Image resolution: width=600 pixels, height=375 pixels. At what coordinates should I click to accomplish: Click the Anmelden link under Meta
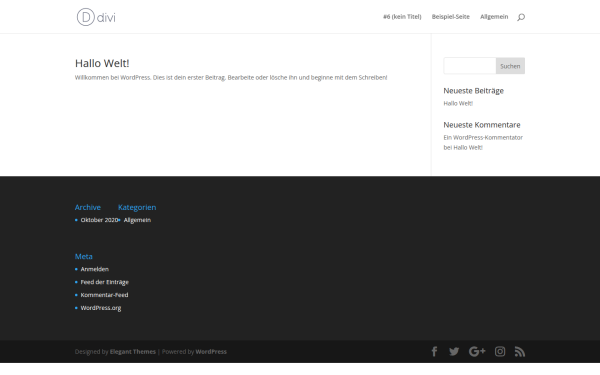point(95,269)
